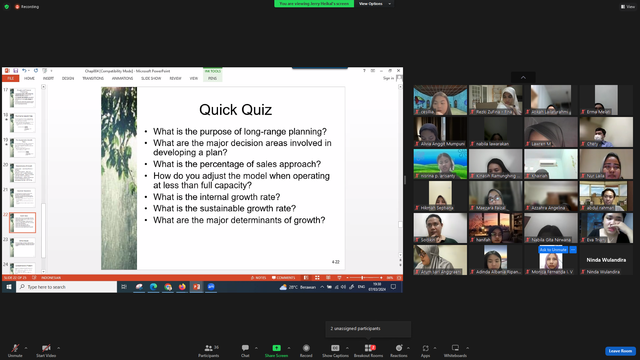
Task: Open audio options arrow beside Unmute
Action: coord(26,348)
